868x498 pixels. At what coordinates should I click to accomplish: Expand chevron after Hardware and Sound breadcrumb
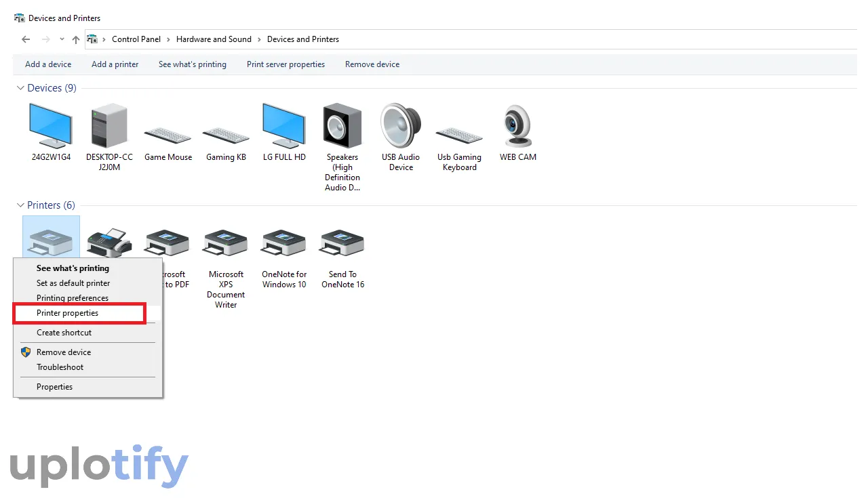[x=259, y=39]
